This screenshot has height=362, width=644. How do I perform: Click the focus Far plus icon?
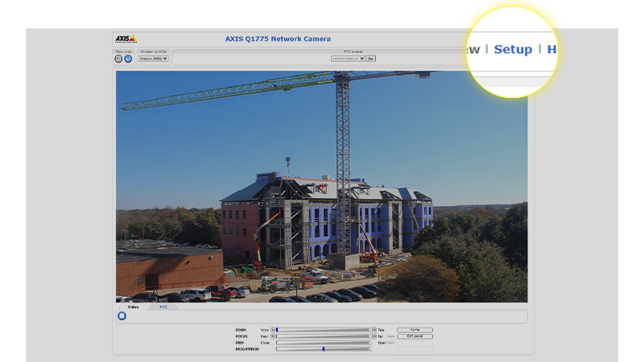[x=374, y=336]
